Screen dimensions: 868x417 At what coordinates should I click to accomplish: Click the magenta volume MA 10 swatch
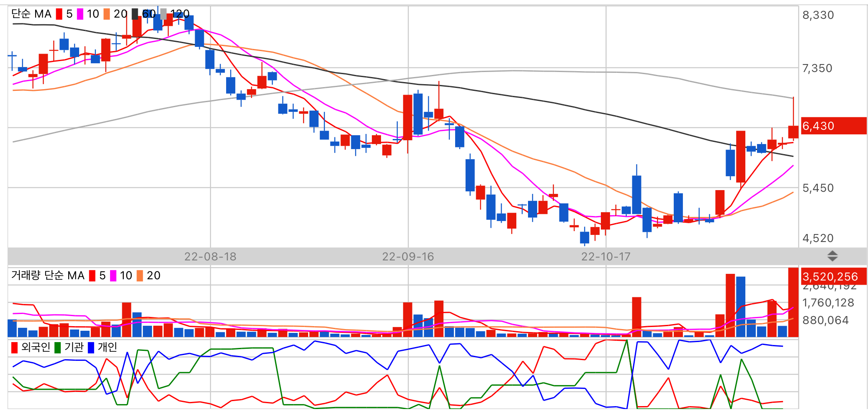(x=113, y=276)
